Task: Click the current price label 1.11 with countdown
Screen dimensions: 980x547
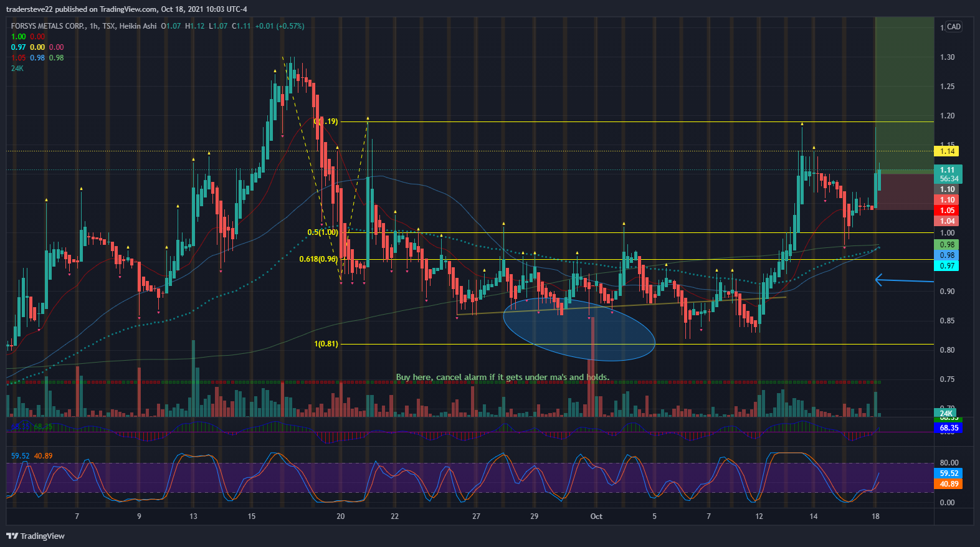Action: pyautogui.click(x=948, y=174)
